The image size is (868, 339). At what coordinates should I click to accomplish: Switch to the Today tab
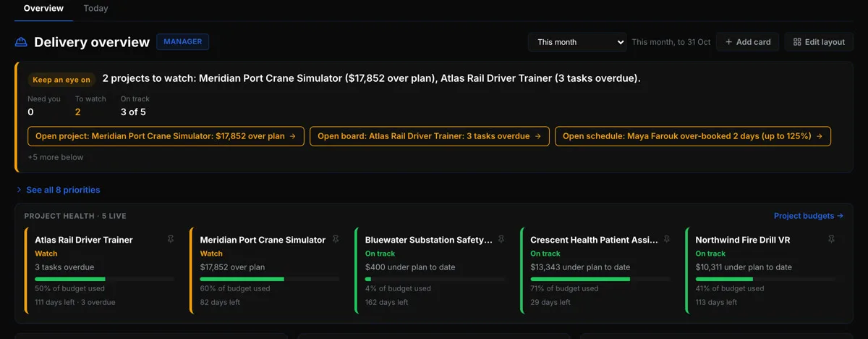(x=95, y=9)
